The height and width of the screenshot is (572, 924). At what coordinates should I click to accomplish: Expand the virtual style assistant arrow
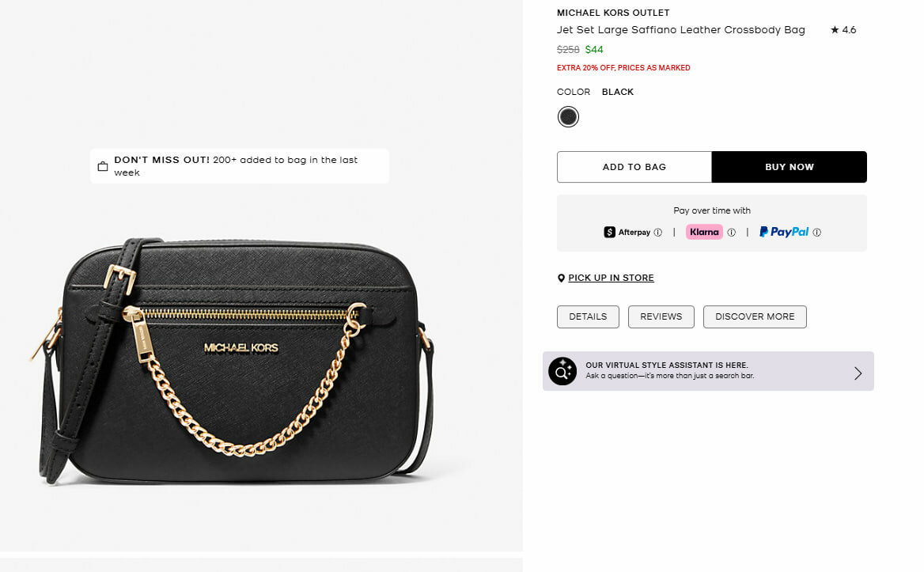point(858,373)
